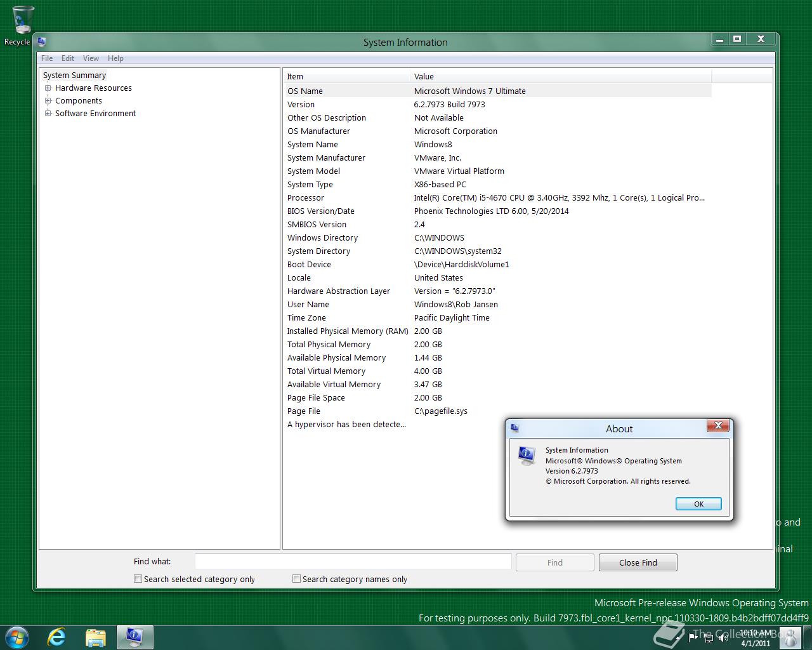Screen dimensions: 812x650
Task: Click the Item column header
Action: pyautogui.click(x=346, y=76)
